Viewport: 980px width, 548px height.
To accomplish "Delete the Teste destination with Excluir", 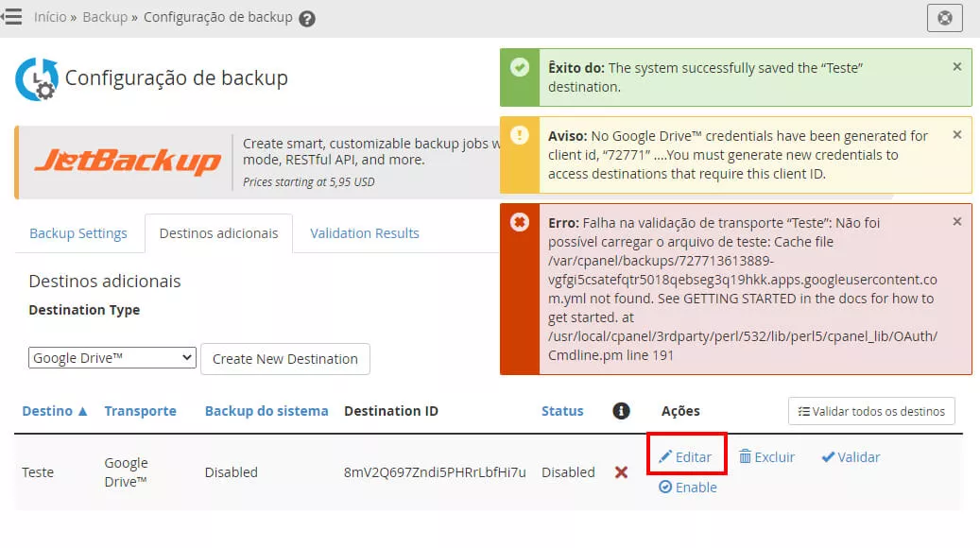I will click(766, 457).
